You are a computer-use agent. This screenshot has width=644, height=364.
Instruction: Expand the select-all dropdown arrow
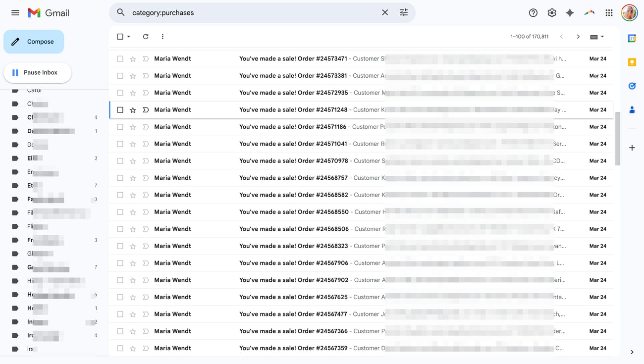click(129, 37)
